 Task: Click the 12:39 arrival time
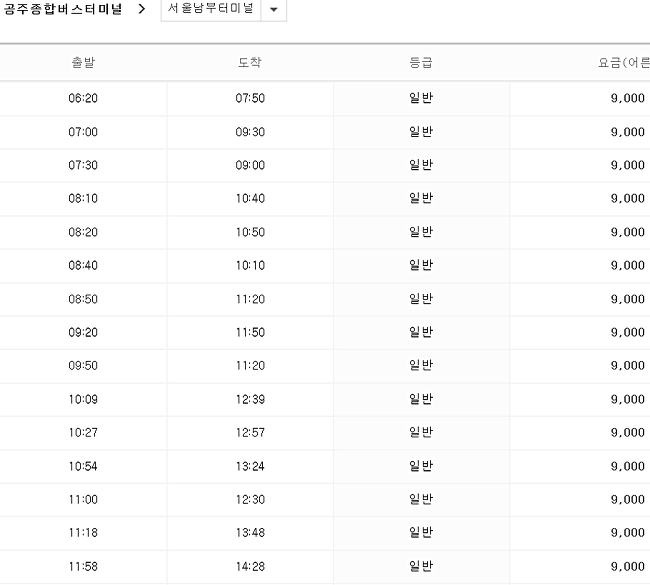[x=250, y=399]
